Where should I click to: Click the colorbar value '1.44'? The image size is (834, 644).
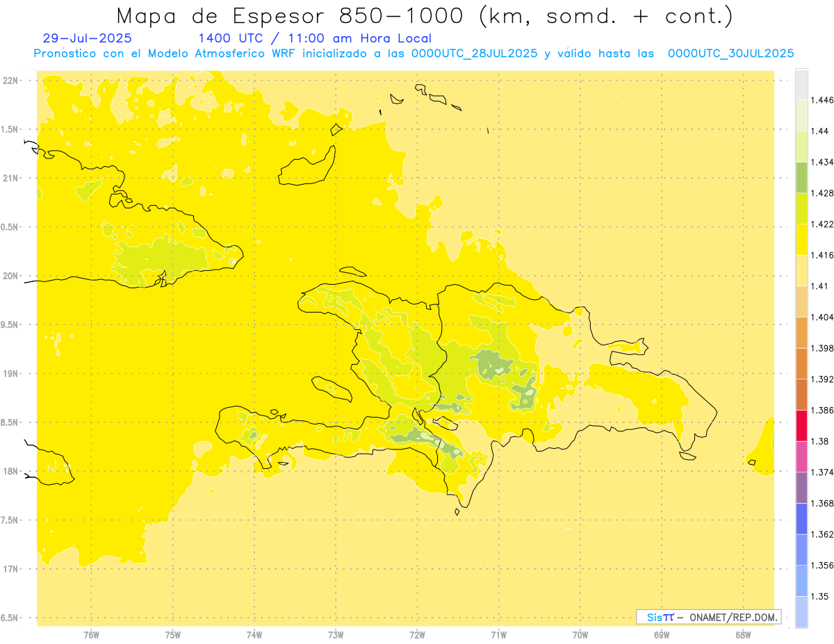point(820,131)
